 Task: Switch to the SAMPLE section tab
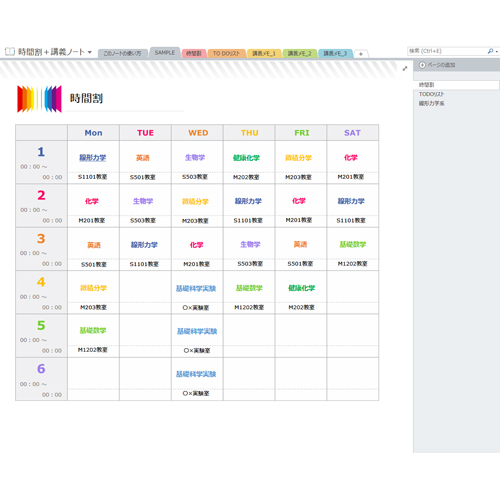click(x=165, y=53)
